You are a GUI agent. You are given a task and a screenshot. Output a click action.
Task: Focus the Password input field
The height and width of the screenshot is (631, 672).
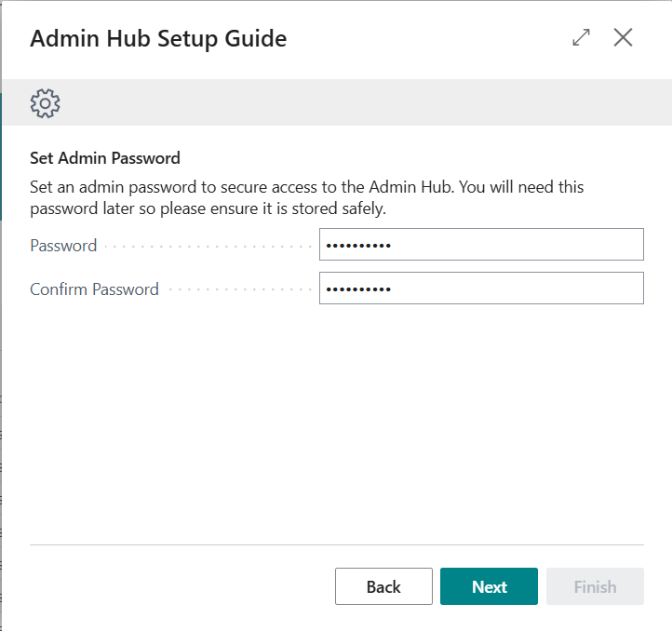[481, 245]
